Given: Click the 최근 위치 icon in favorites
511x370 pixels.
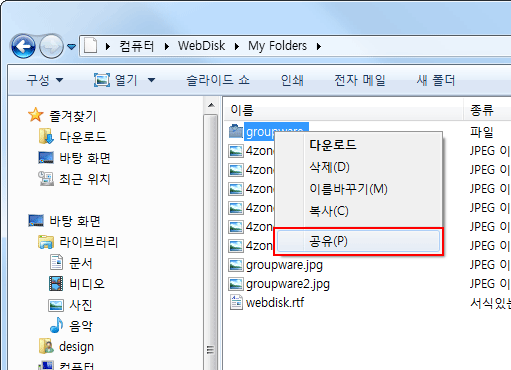Looking at the screenshot, I should point(46,179).
